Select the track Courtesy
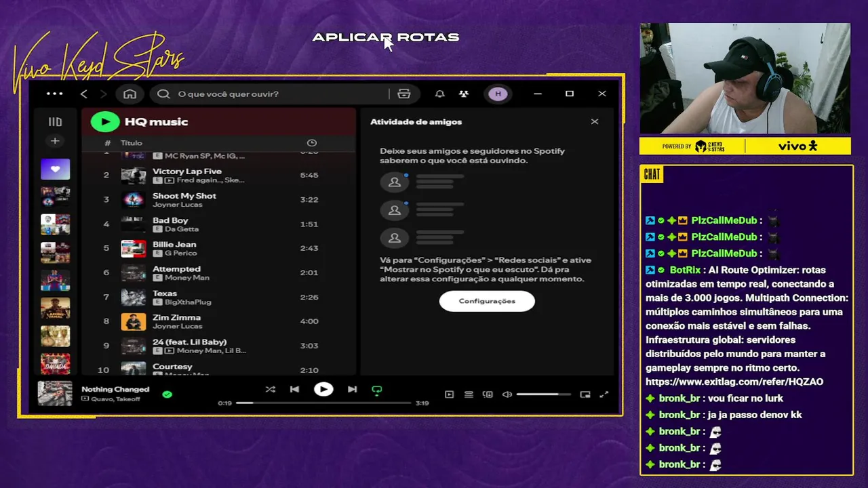 pos(172,367)
